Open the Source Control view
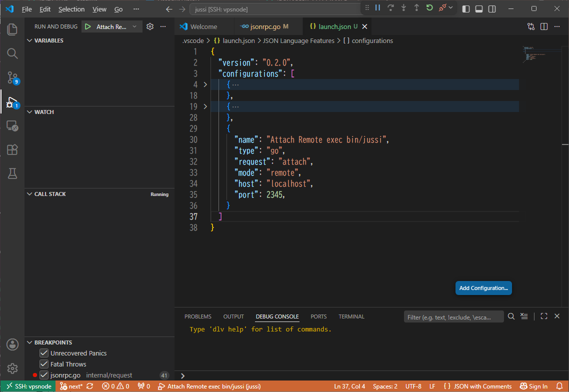This screenshot has width=569, height=392. [12, 77]
